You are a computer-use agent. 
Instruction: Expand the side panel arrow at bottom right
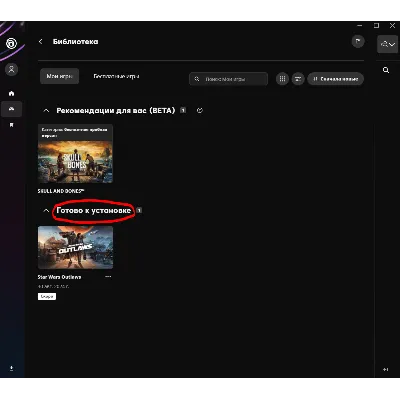click(x=386, y=369)
